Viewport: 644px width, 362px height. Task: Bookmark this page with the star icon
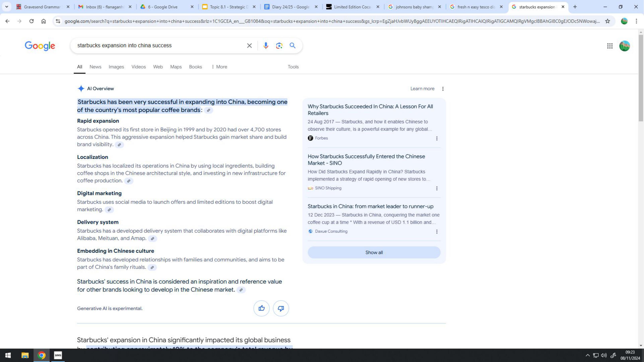pos(607,21)
